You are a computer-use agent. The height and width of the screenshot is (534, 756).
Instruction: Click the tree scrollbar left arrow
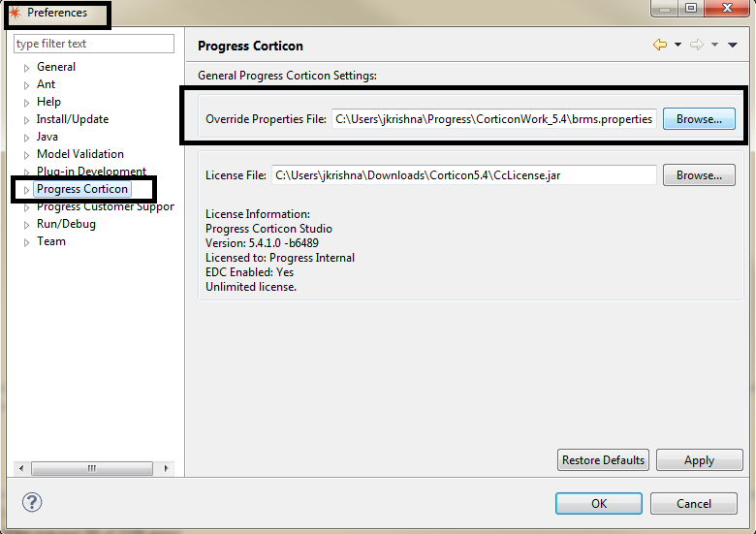pos(21,468)
